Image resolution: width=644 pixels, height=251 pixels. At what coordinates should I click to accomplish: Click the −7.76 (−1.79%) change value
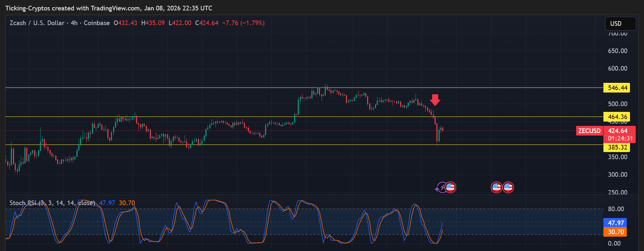click(244, 23)
